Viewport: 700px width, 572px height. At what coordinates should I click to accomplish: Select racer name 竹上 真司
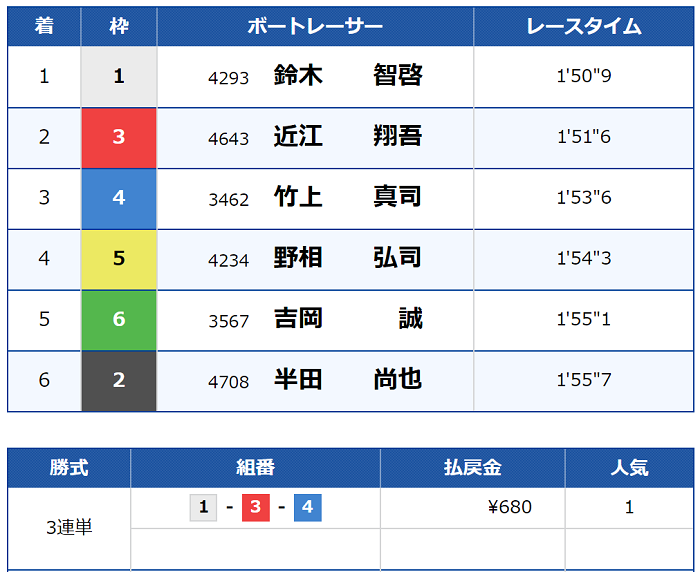348,198
